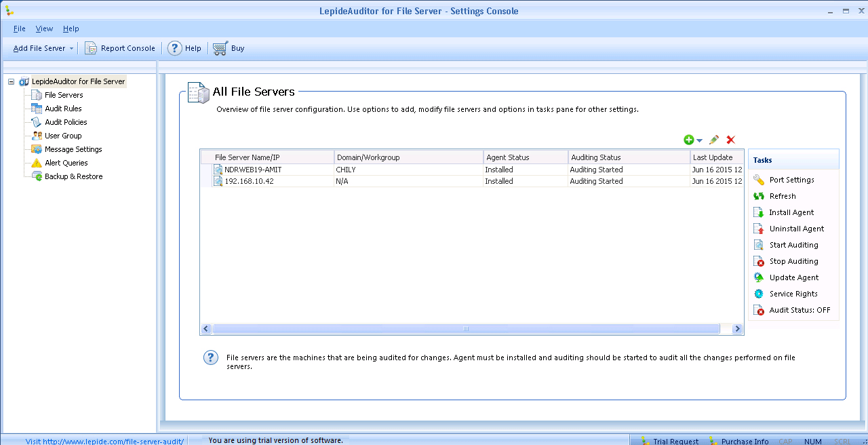
Task: Click the Audit Policies tree icon
Action: click(x=37, y=122)
